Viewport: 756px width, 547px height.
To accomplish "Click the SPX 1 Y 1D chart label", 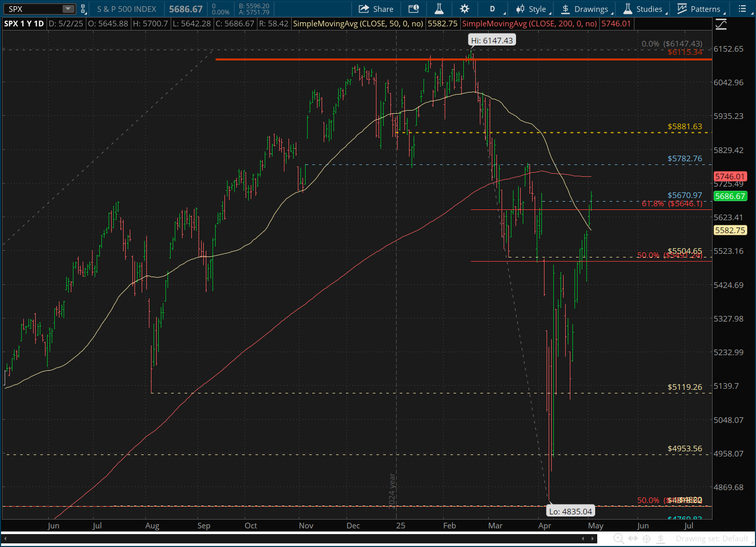I will point(24,24).
